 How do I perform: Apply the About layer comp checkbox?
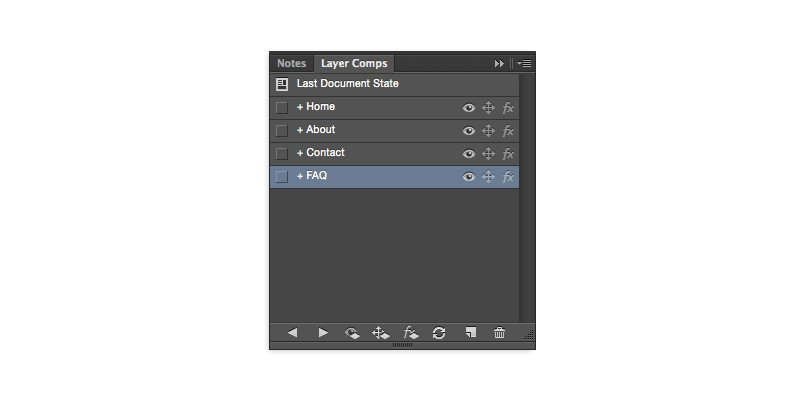[282, 130]
